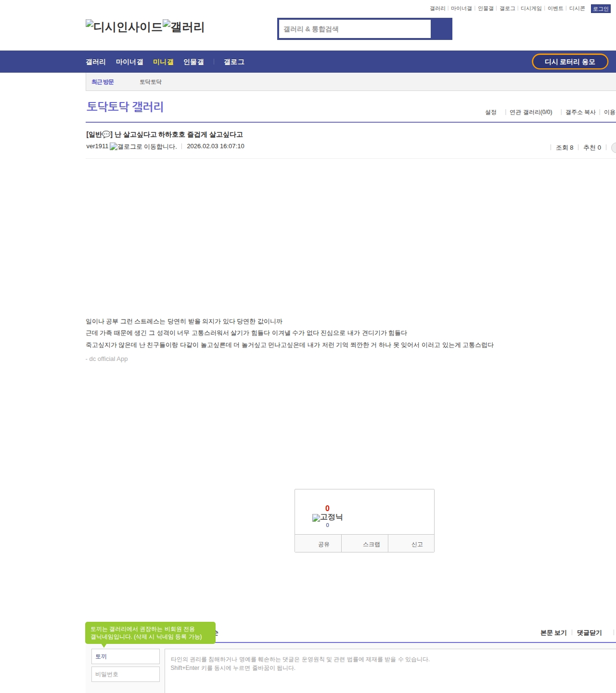616x693 pixels.
Task: Click the 고정닉 recommend icon
Action: (327, 517)
